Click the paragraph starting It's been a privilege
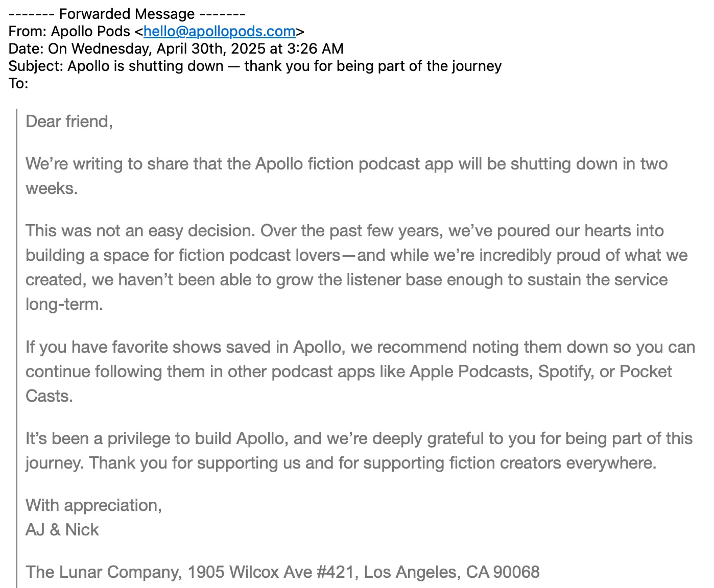Image resolution: width=714 pixels, height=588 pixels. 359,451
